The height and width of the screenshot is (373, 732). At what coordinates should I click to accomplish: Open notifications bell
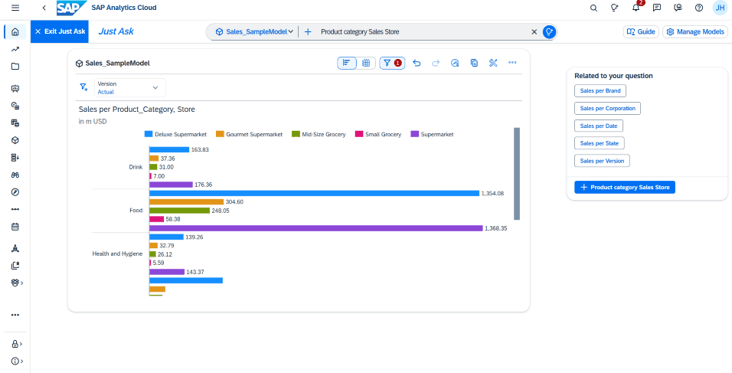(635, 8)
